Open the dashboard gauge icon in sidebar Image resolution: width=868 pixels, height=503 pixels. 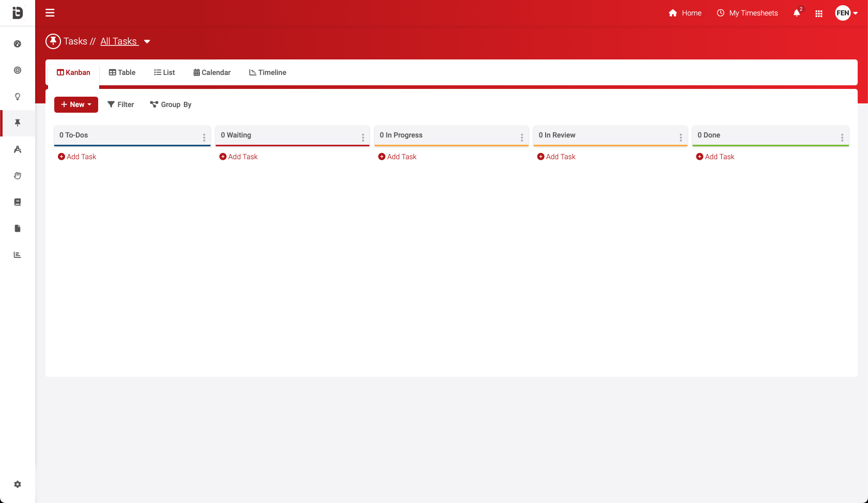click(x=18, y=44)
